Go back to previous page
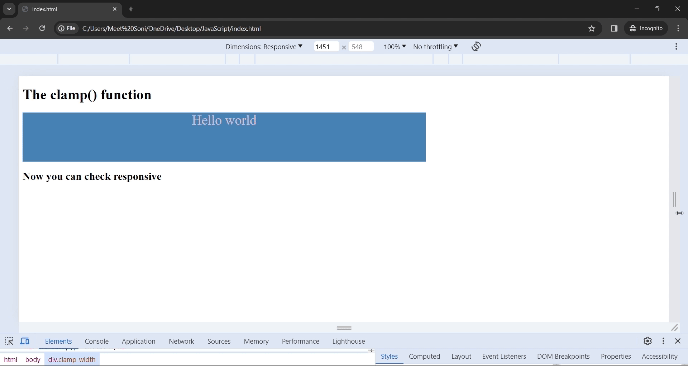Viewport: 688px width, 366px height. pyautogui.click(x=10, y=29)
